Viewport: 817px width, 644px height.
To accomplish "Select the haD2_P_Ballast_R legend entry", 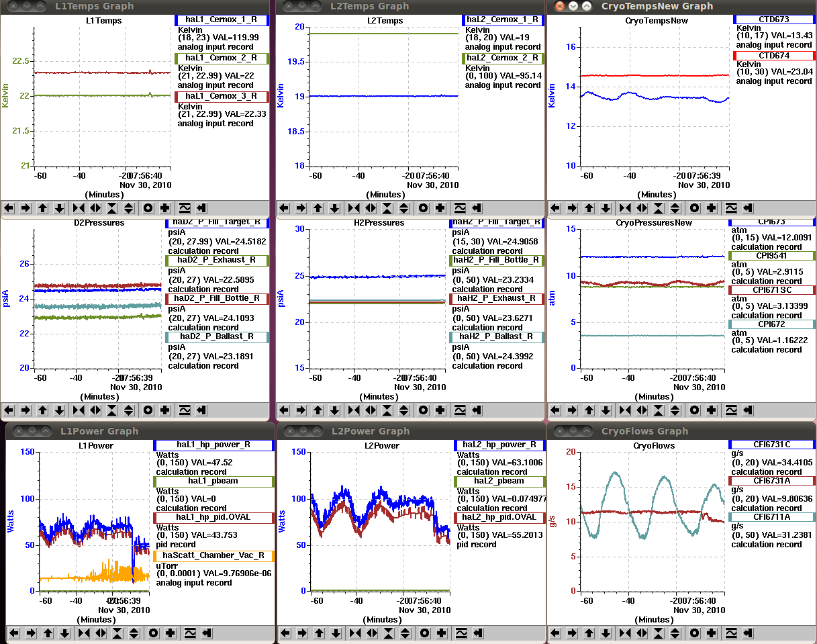I will (217, 337).
